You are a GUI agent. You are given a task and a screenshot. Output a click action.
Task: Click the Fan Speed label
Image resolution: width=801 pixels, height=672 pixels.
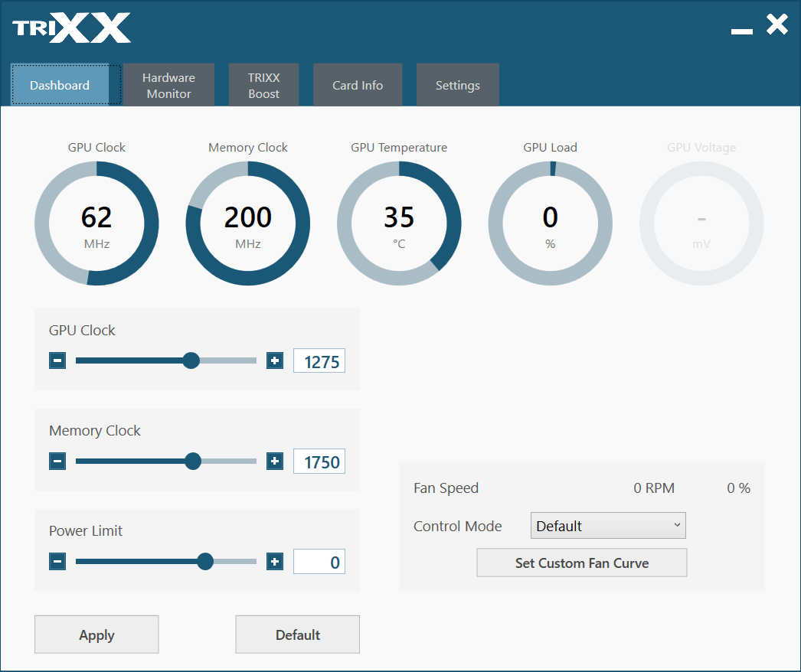coord(446,488)
